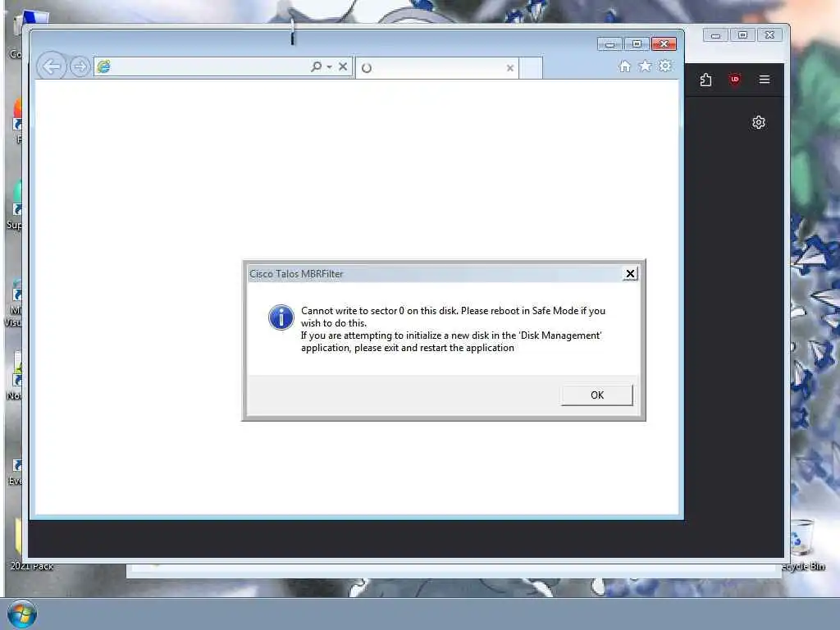840x630 pixels.
Task: Close the loading Internet Explorer tab
Action: (510, 68)
